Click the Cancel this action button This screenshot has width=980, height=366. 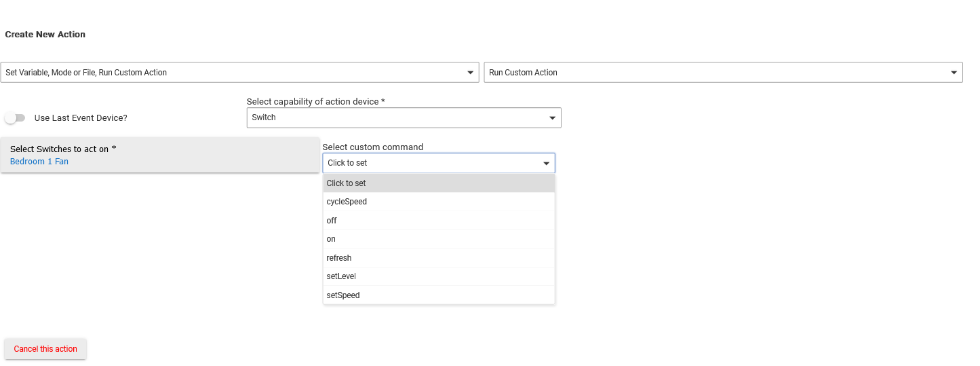(45, 349)
